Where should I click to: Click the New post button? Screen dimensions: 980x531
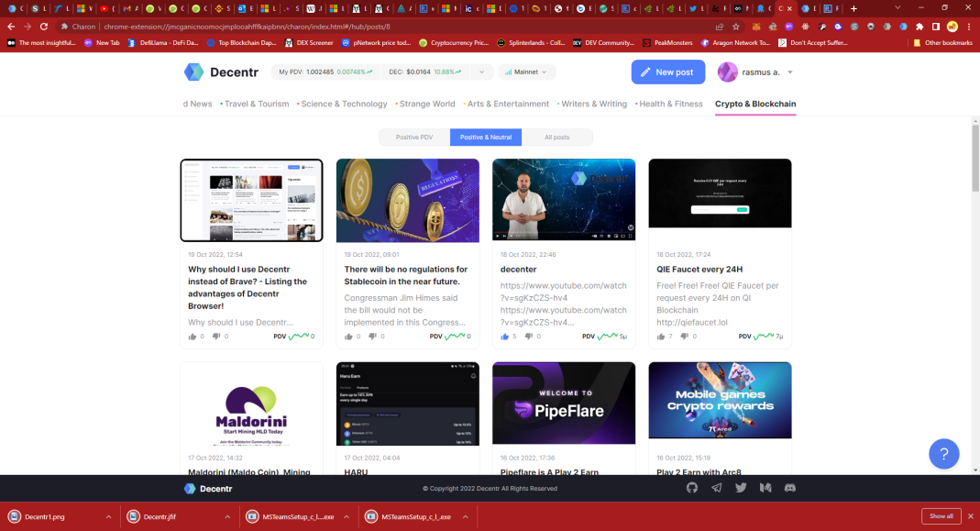(667, 72)
